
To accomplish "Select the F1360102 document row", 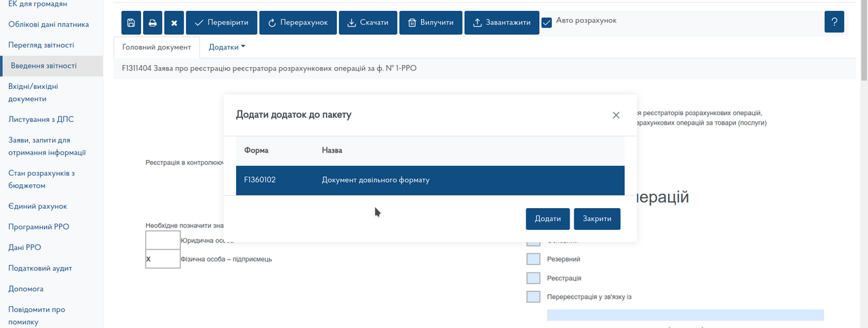I will [x=430, y=180].
